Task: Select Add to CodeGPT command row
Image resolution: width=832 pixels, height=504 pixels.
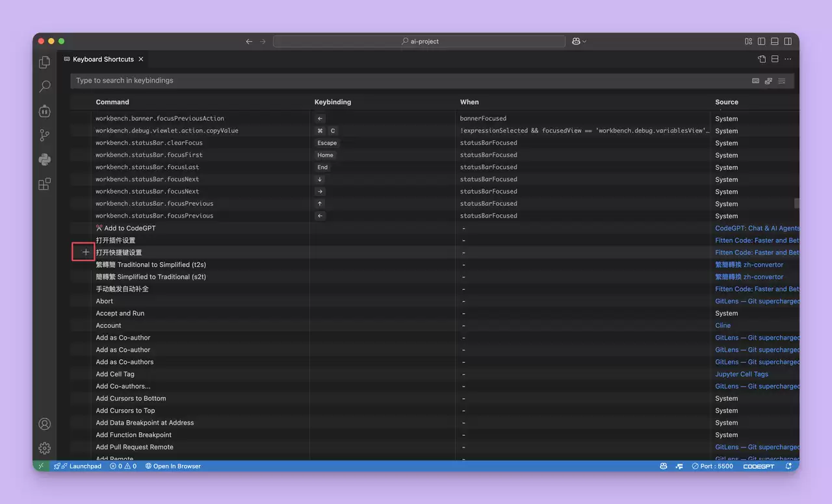Action: 435,228
